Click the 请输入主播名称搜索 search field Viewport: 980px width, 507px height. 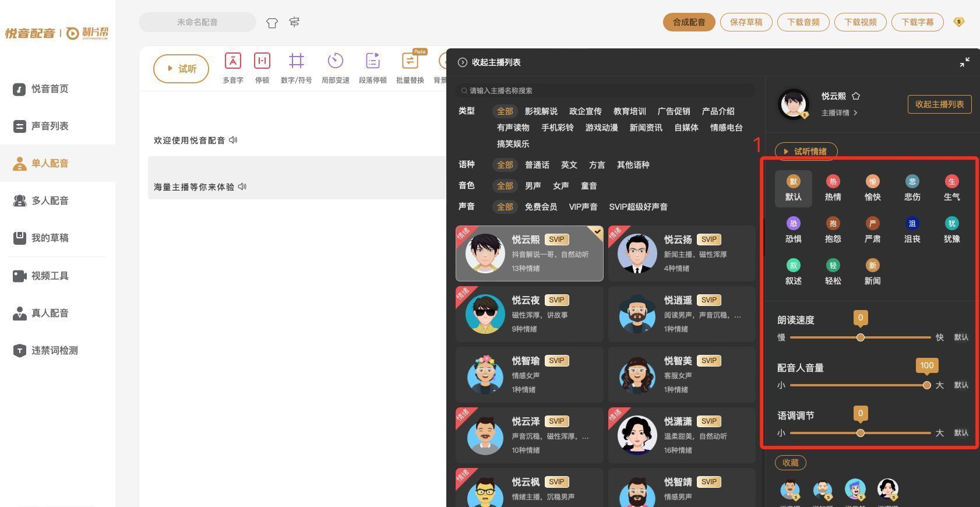605,91
